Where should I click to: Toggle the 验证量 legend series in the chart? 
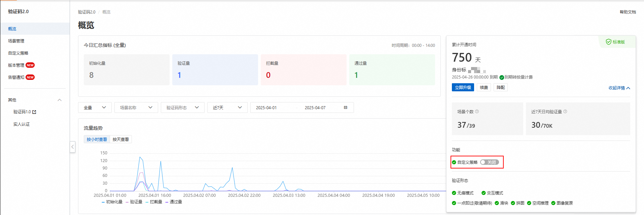[134, 202]
